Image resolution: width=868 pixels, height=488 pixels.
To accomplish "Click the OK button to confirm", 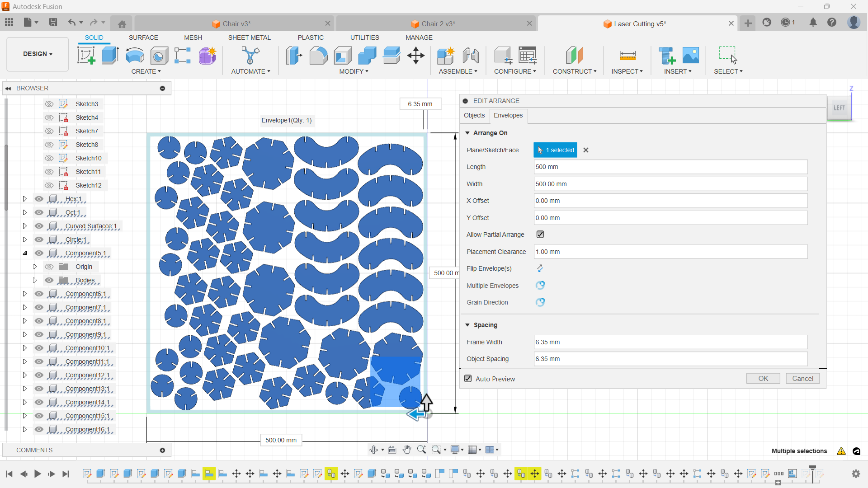I will point(763,378).
